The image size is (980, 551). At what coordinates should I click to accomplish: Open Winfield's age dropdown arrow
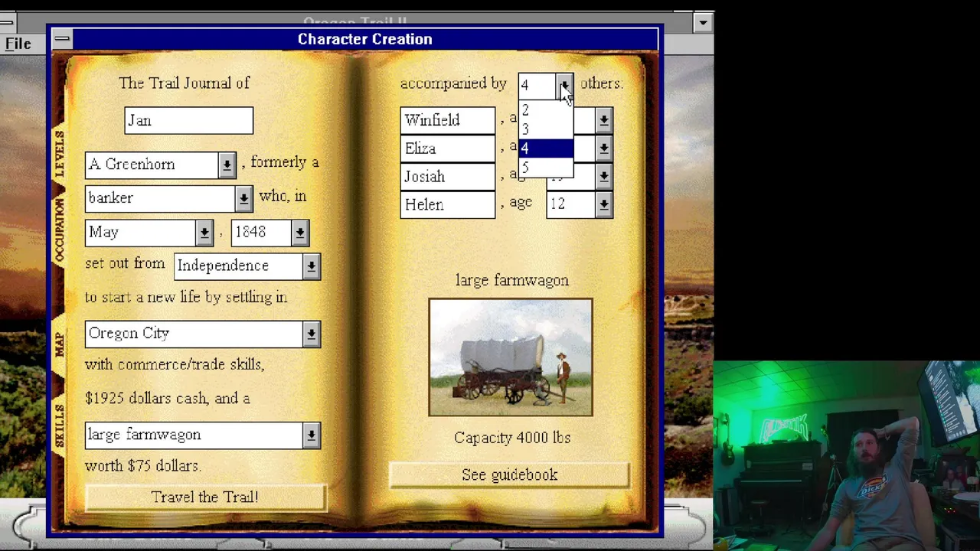point(604,120)
